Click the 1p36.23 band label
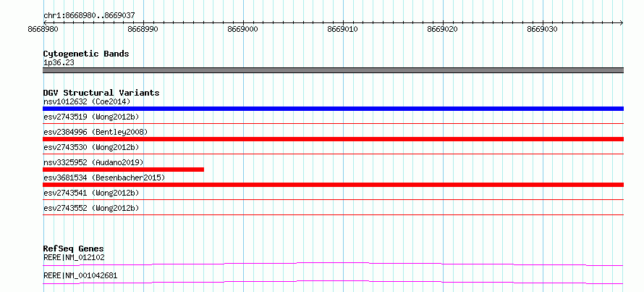This screenshot has height=292, width=644. (59, 63)
